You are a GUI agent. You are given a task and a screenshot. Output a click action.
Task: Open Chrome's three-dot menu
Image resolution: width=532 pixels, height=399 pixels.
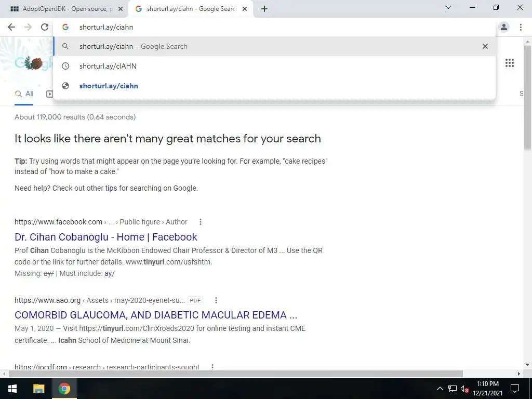click(521, 27)
